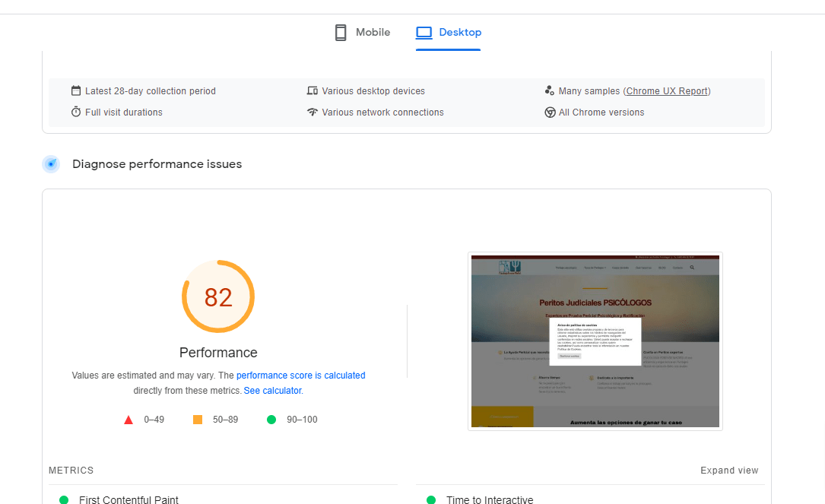Click the 0–49 score range label

pos(154,420)
